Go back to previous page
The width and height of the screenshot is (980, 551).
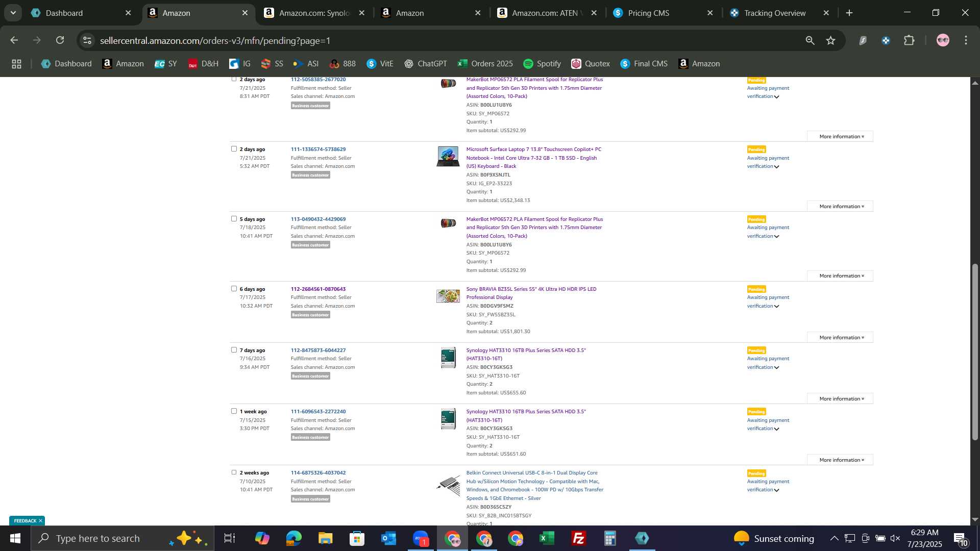(x=14, y=40)
